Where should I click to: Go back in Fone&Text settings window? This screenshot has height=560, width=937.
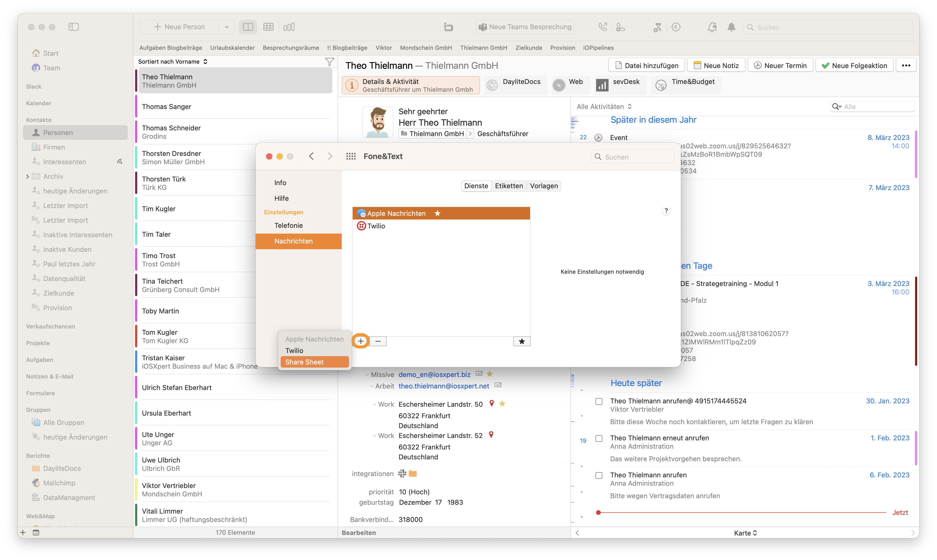coord(311,156)
